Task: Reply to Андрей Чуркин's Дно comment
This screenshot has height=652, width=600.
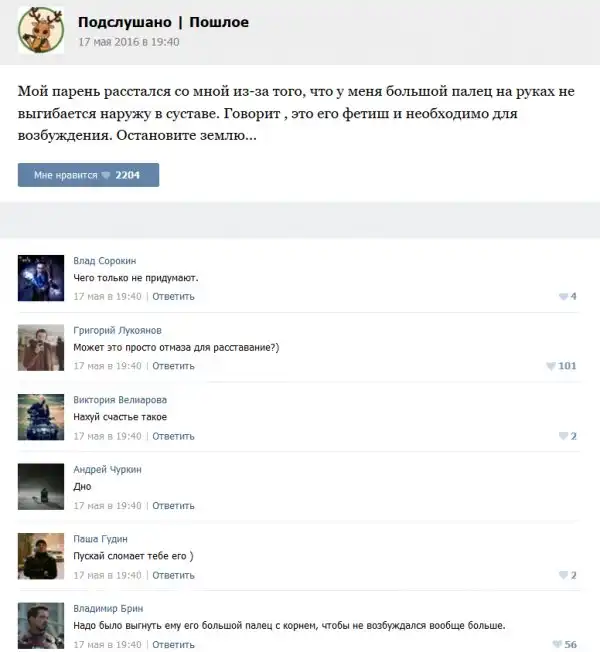Action: (x=173, y=506)
